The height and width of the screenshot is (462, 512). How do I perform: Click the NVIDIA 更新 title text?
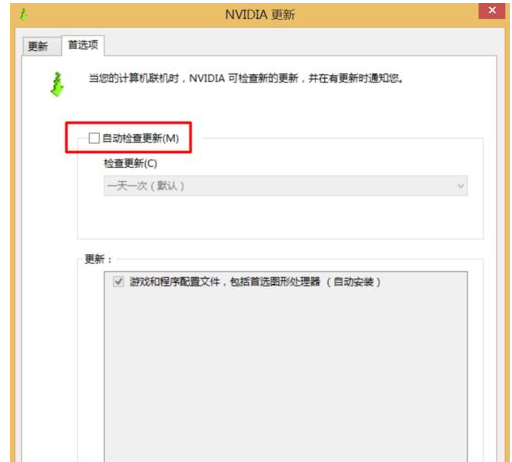tap(260, 15)
